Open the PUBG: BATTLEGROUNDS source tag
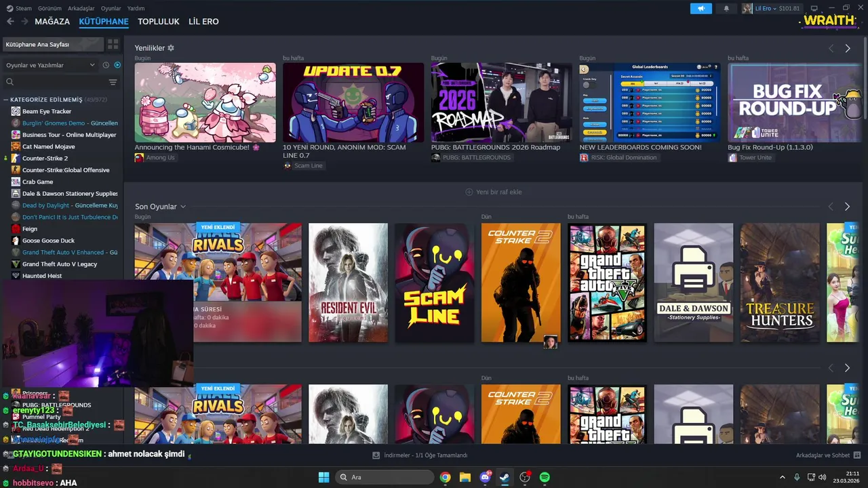This screenshot has width=868, height=488. click(x=471, y=158)
